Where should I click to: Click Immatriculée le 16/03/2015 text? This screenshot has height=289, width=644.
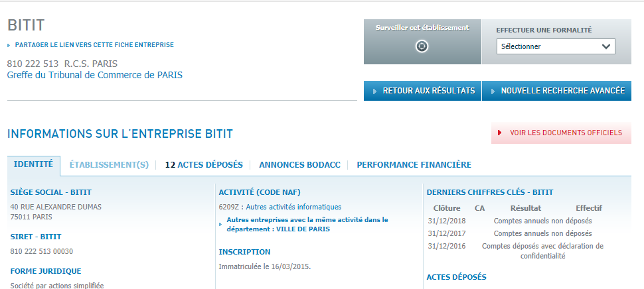coord(265,266)
